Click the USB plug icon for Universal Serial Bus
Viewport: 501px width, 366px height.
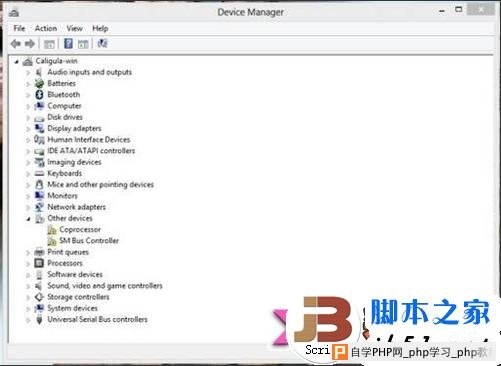[39, 320]
